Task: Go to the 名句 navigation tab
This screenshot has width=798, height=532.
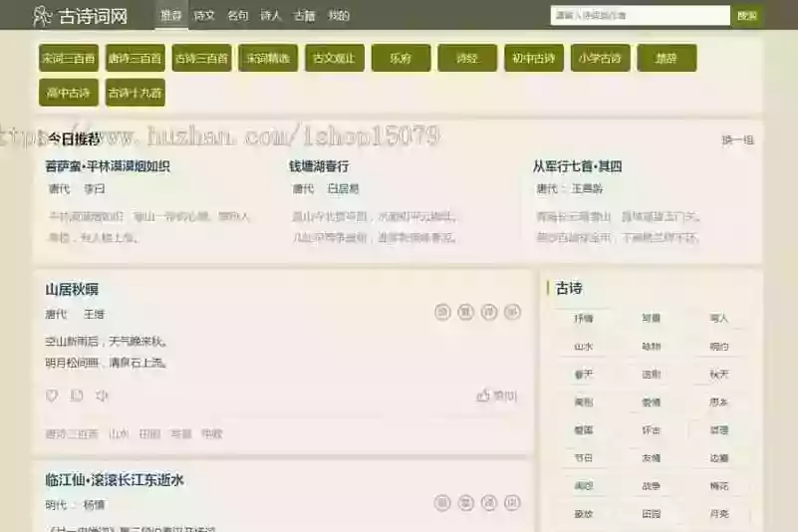Action: click(238, 16)
